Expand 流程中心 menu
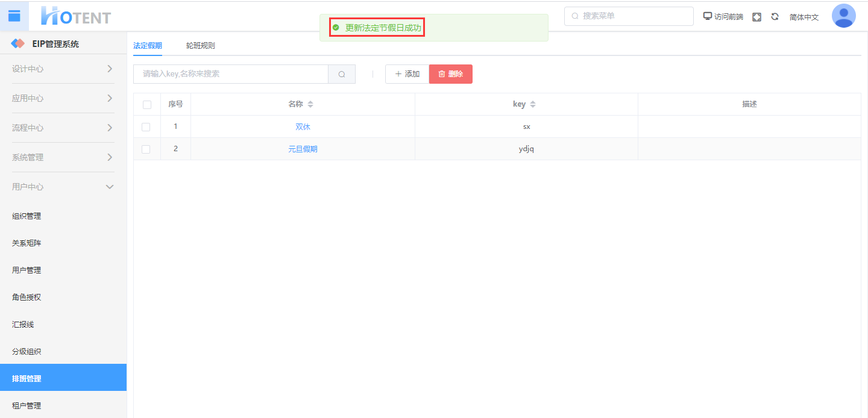 click(63, 128)
